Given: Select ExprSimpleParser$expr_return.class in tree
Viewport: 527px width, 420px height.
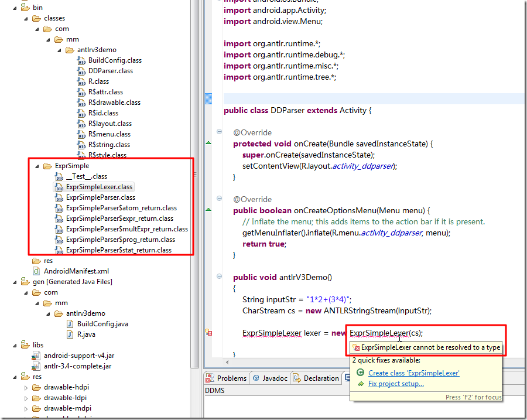Looking at the screenshot, I should pos(119,218).
